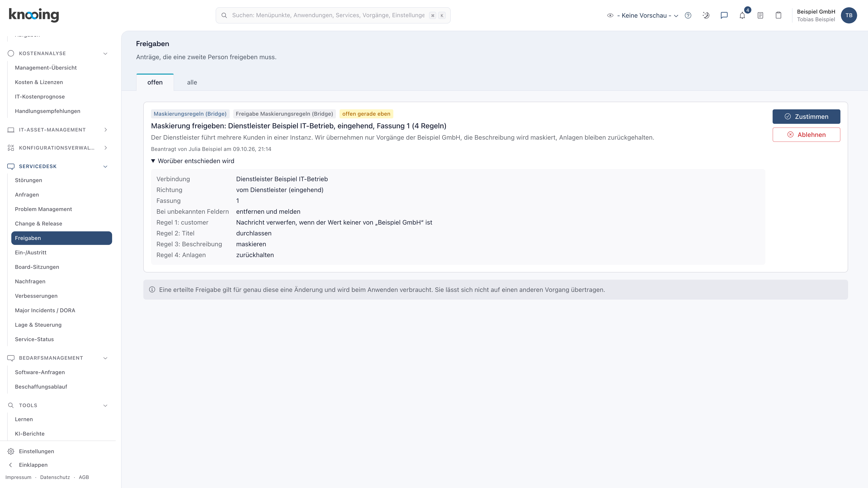Image resolution: width=868 pixels, height=488 pixels.
Task: Click the Konfigurationsverwaltung icon
Action: 11,148
